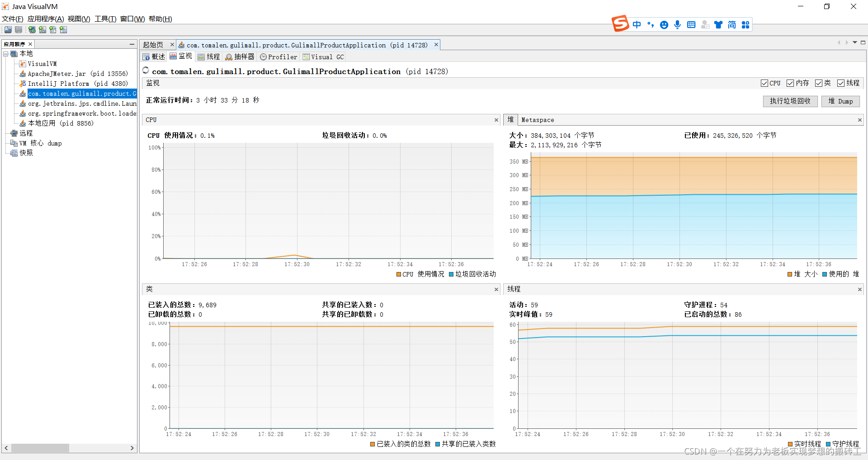Viewport: 868px width, 460px height.
Task: Close the 起始页 tab
Action: (172, 44)
